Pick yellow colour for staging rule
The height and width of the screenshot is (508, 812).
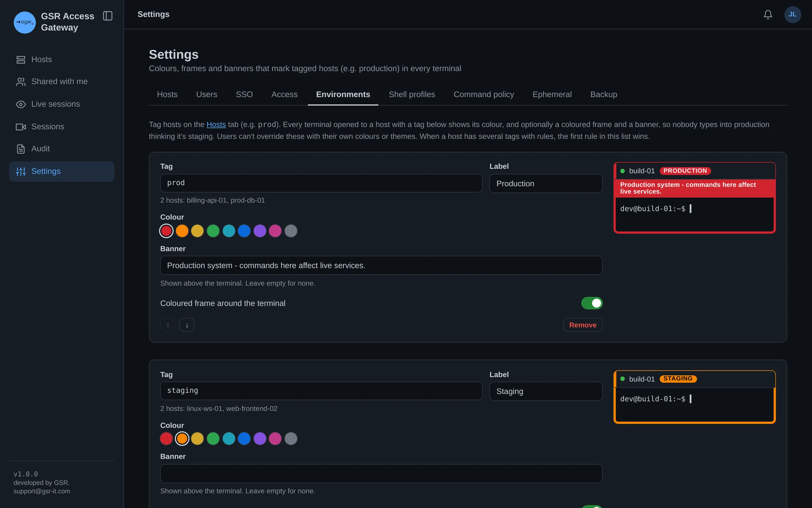pos(198,439)
